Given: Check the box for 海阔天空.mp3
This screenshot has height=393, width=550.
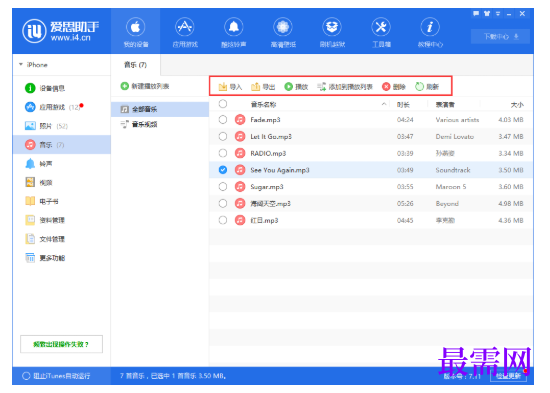Looking at the screenshot, I should 223,203.
